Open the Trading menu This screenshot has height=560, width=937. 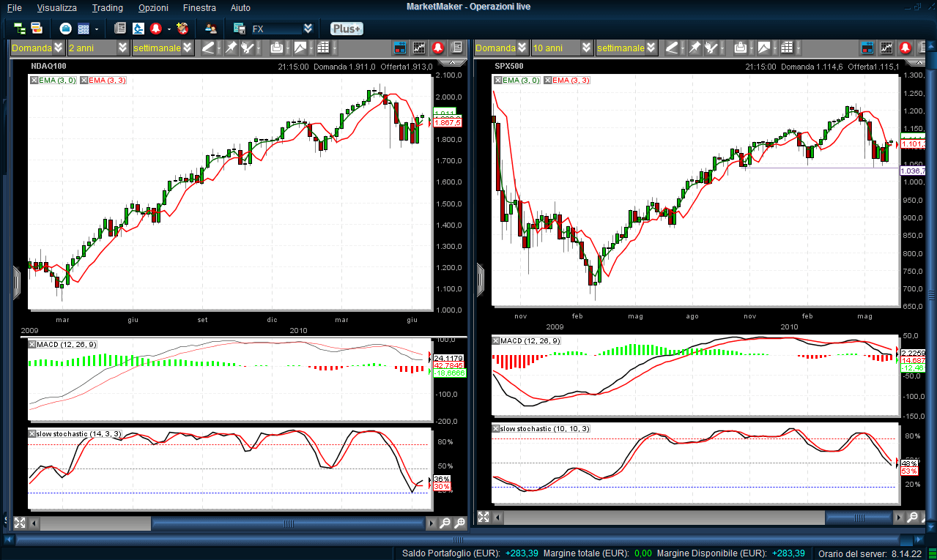coord(107,7)
